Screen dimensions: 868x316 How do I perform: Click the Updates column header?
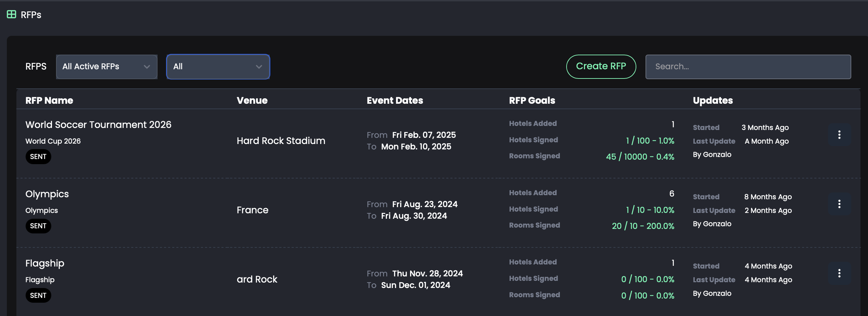pyautogui.click(x=713, y=101)
